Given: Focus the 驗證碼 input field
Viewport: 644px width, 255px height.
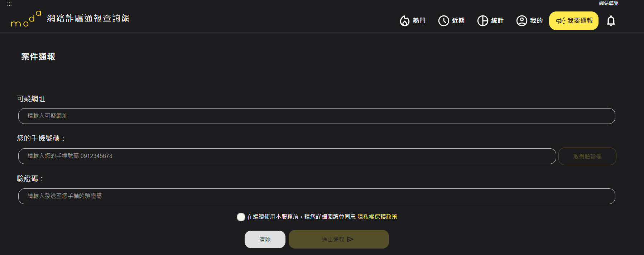Looking at the screenshot, I should click(317, 196).
